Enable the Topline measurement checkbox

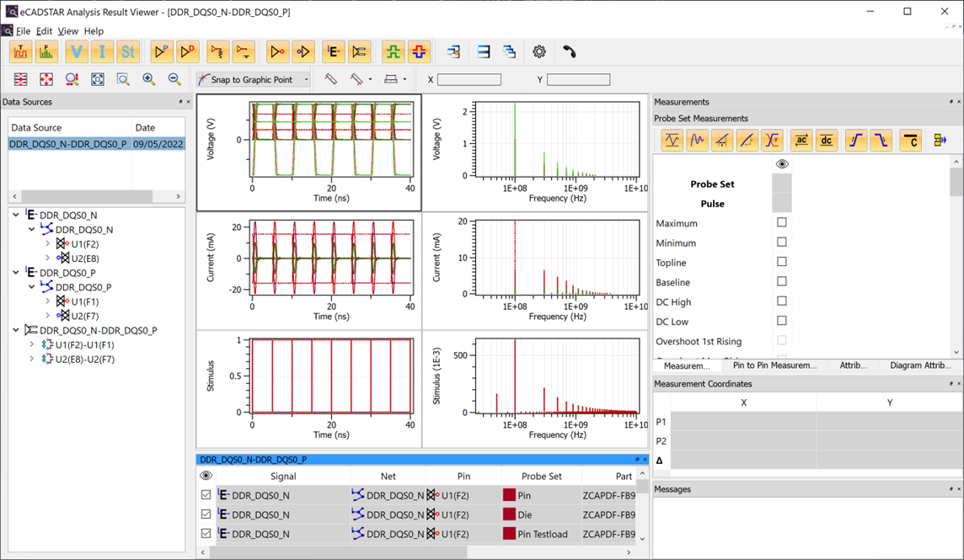pos(781,262)
